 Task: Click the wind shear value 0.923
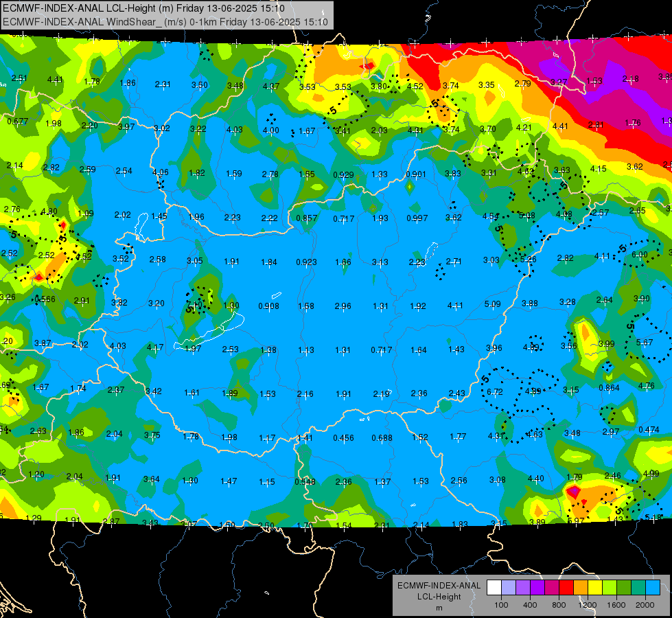click(306, 262)
